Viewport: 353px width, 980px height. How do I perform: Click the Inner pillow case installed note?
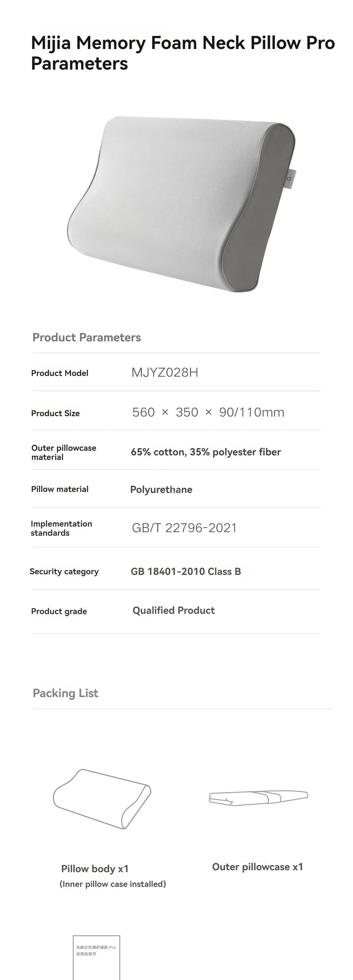pos(113,884)
